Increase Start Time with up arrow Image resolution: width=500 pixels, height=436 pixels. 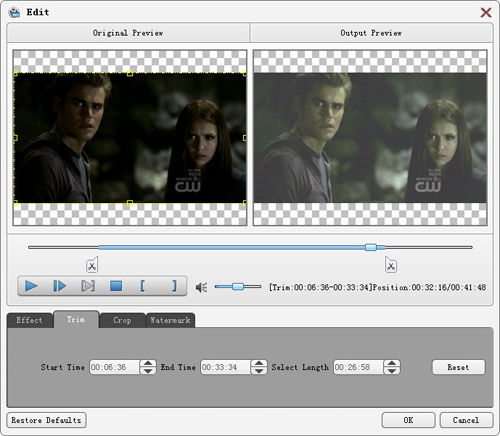click(x=148, y=363)
